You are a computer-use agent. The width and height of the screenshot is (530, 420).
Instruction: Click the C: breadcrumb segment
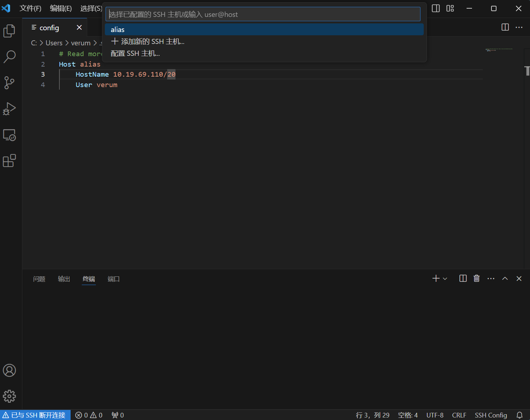34,43
